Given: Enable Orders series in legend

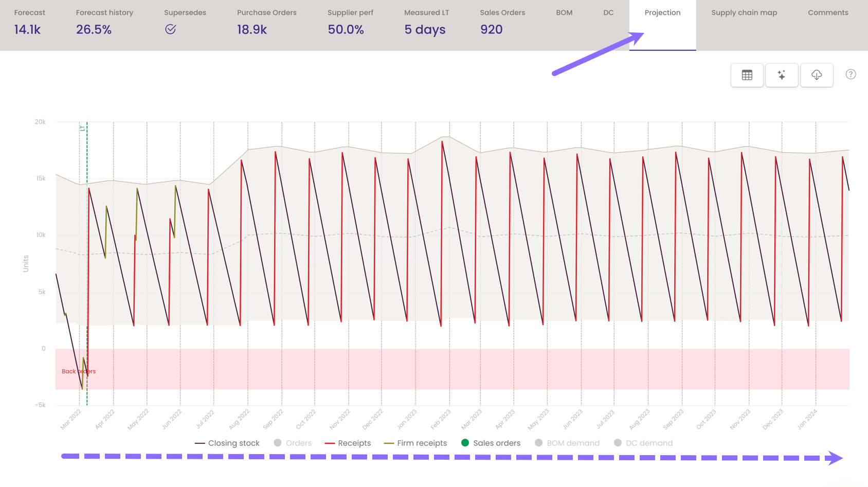Looking at the screenshot, I should [293, 443].
